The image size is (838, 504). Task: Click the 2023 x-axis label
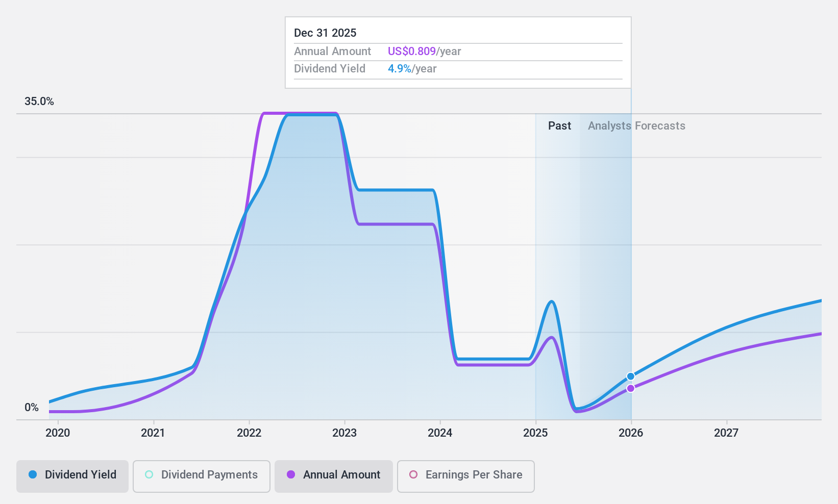[344, 433]
